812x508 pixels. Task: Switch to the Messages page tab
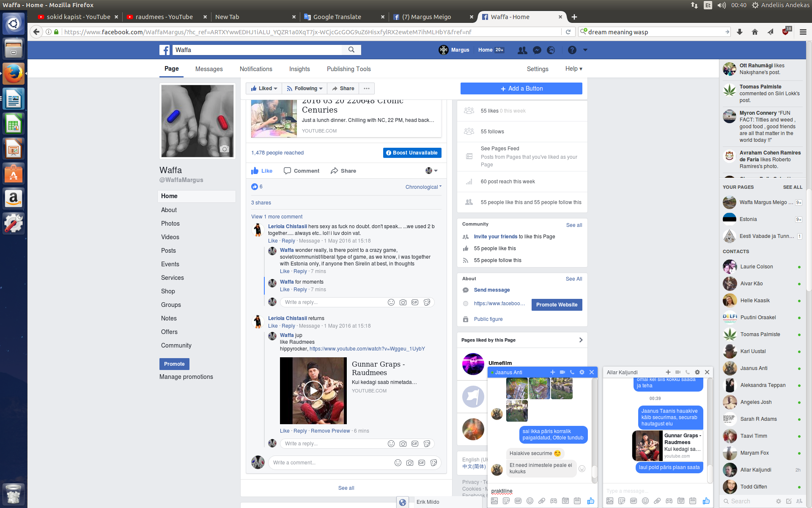tap(209, 69)
